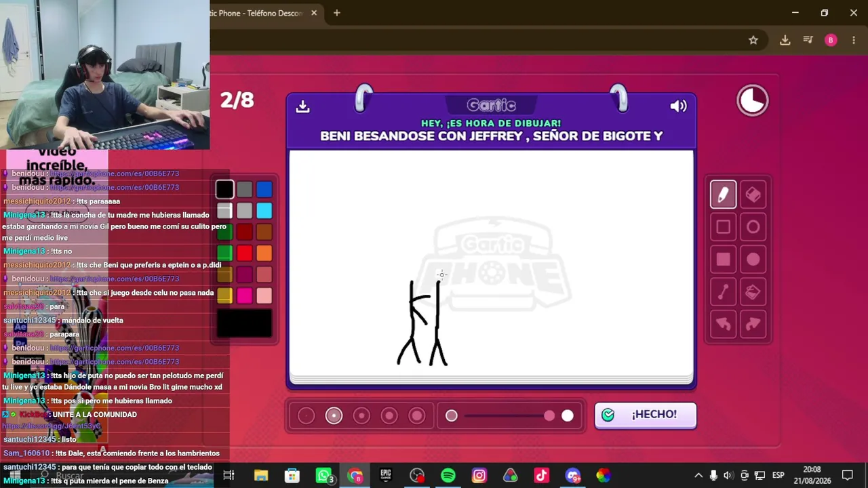
Task: Open Discord from the taskbar
Action: click(x=573, y=476)
